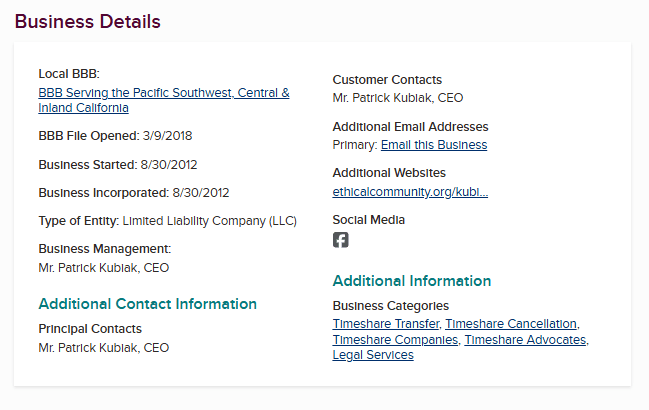
Task: Open BBB Serving the Pacific Southwest link
Action: point(163,93)
